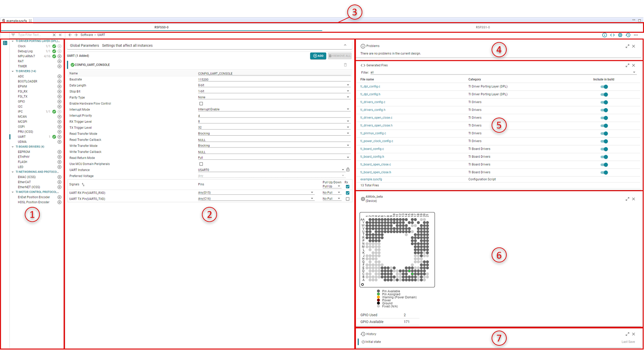Open the device view chip icon
Image resolution: width=644 pixels, height=355 pixels.
click(620, 35)
